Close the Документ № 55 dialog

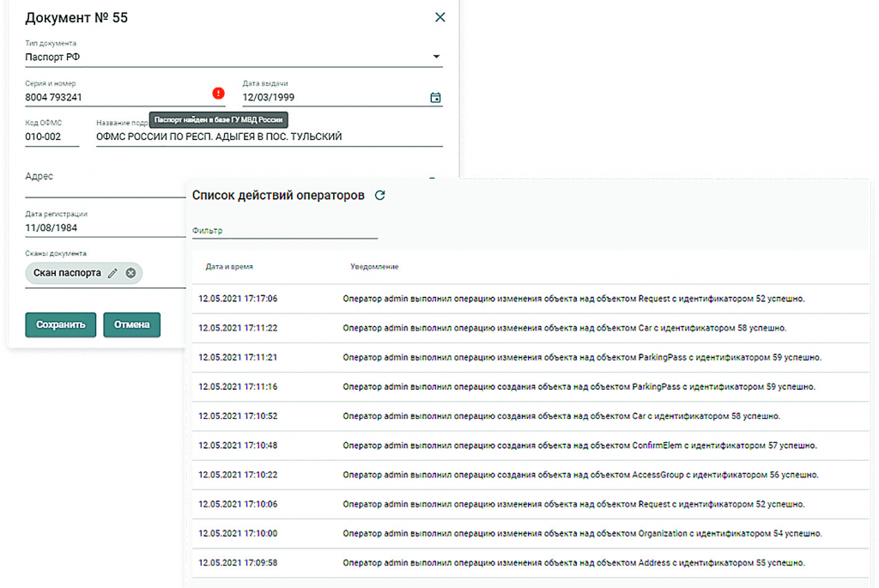click(440, 17)
